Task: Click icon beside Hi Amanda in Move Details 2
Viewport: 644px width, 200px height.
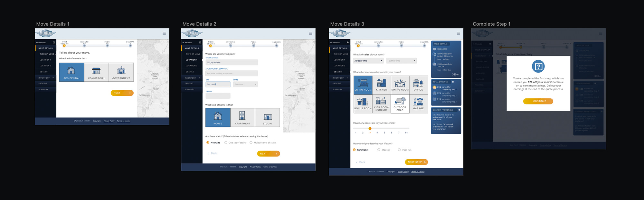Action: (200, 42)
